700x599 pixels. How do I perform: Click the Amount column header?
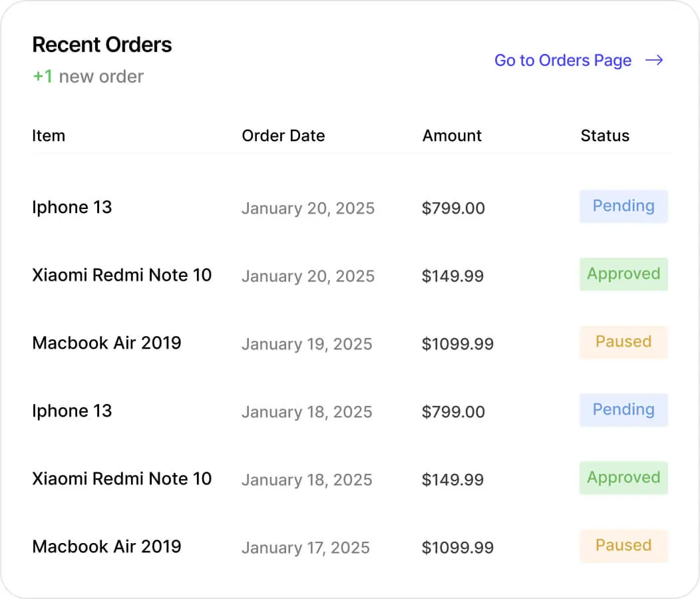(452, 136)
